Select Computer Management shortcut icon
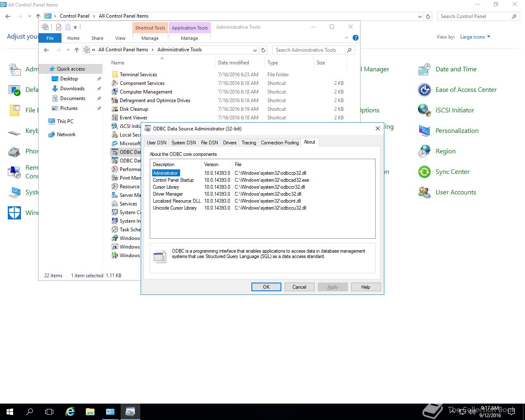 click(115, 92)
